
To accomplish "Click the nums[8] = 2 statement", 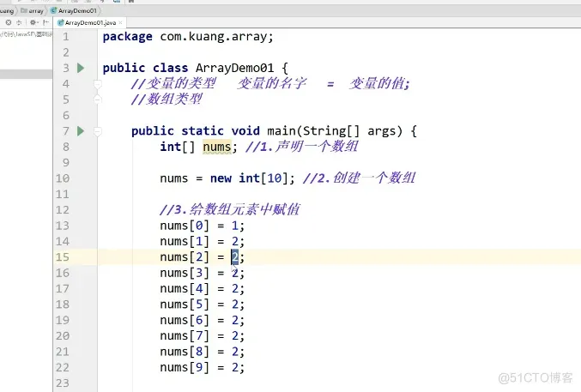I will coord(202,352).
